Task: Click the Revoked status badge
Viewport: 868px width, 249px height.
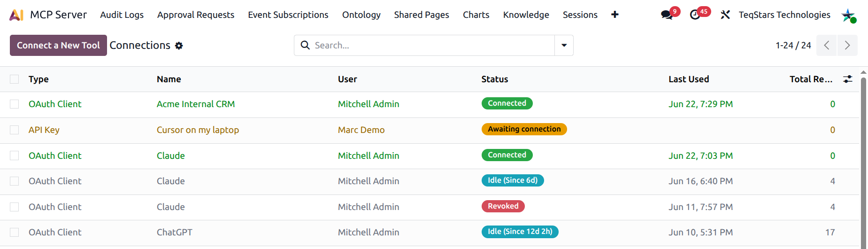Action: 503,206
